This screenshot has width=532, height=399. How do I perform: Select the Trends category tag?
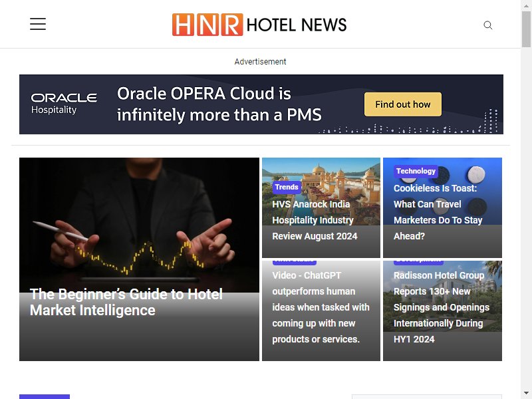pyautogui.click(x=287, y=187)
